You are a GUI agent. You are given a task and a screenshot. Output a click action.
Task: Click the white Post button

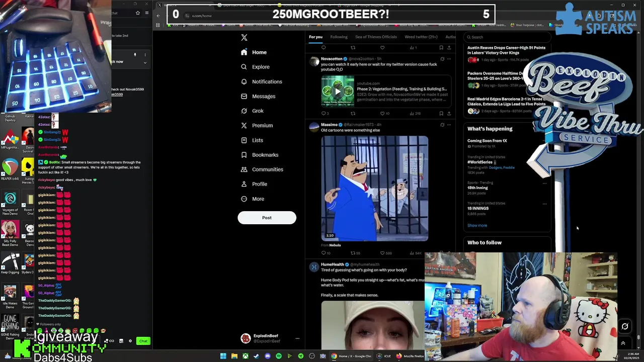coord(267,218)
